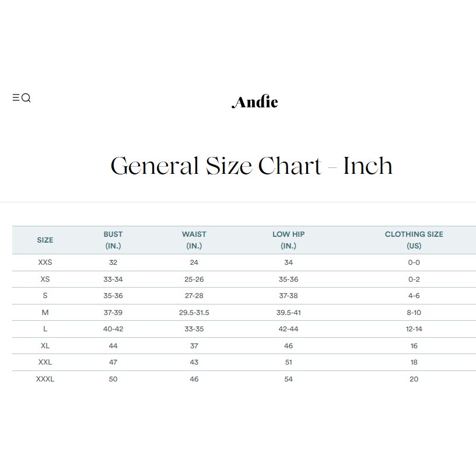Click the 39.5-41 low hip cell
The width and height of the screenshot is (476, 476).
point(288,313)
